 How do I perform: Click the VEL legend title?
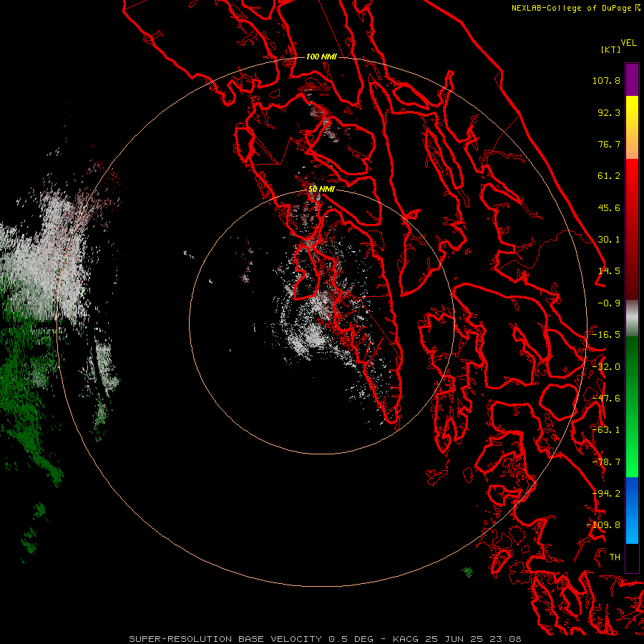(628, 43)
